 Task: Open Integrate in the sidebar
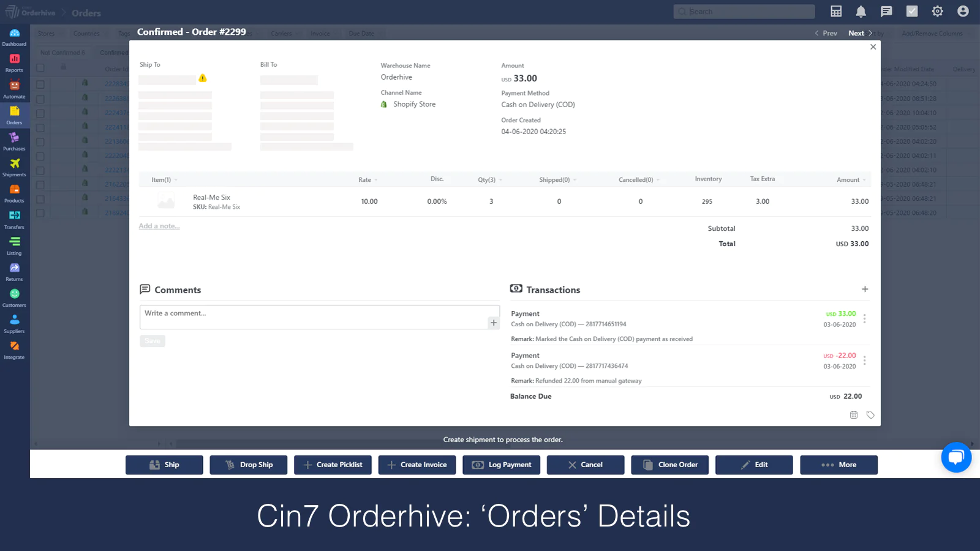[x=14, y=350]
